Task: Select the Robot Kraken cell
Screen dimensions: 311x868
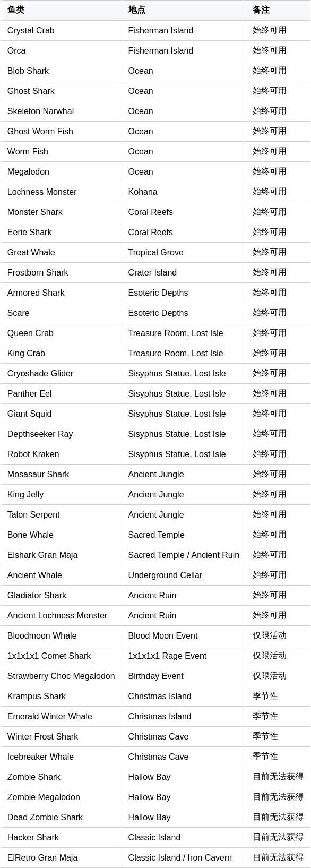Action: [61, 454]
